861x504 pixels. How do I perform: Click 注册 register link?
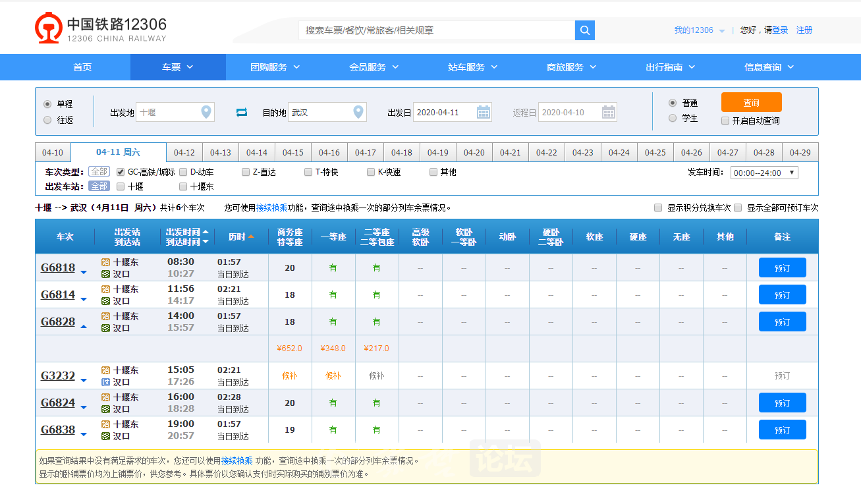point(804,30)
